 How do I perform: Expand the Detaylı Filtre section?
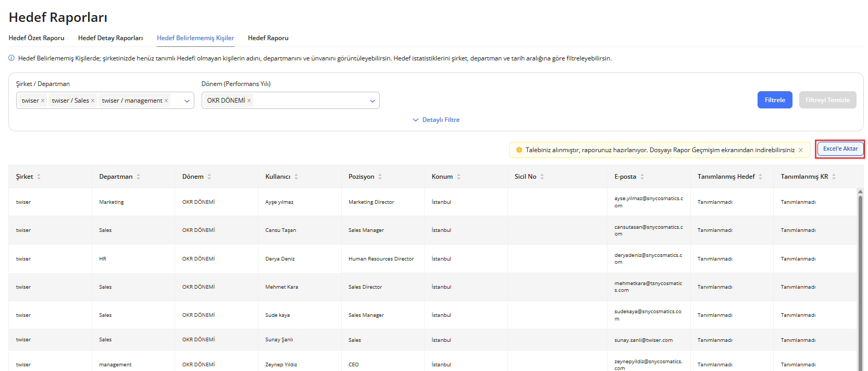tap(436, 120)
